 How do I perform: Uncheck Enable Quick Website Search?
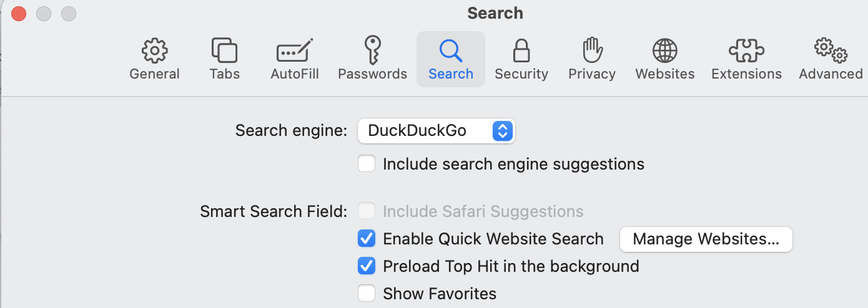tap(367, 239)
